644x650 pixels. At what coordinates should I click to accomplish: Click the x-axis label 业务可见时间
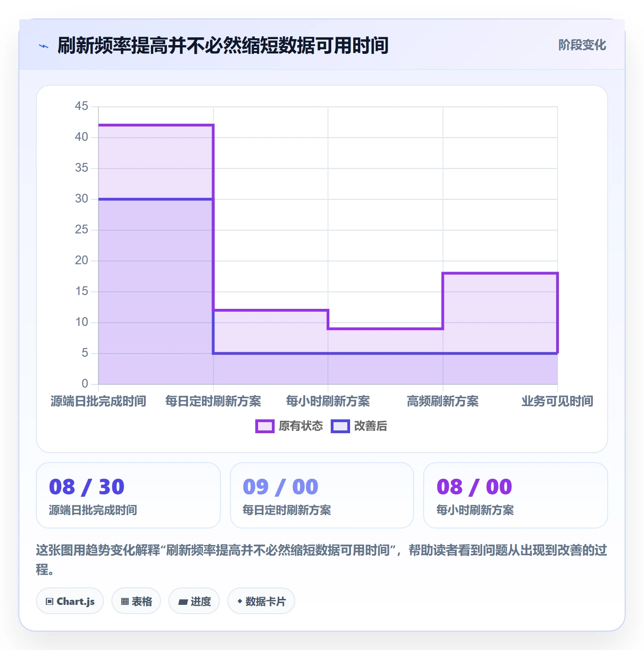[x=558, y=401]
